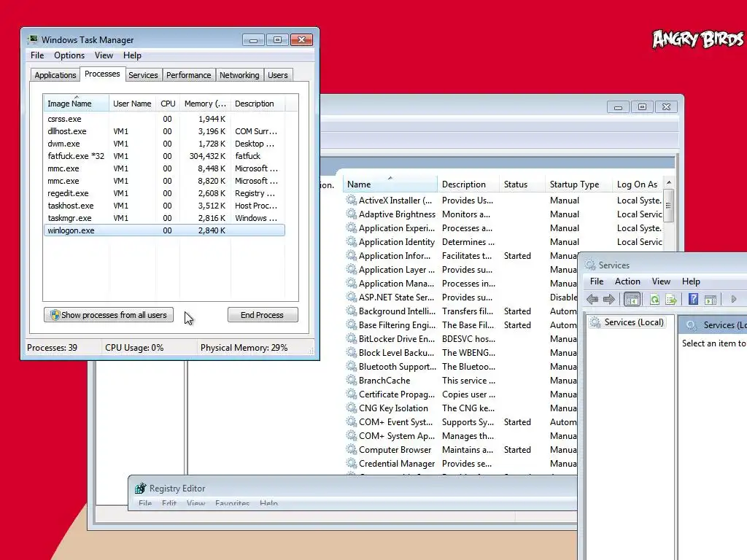Click the Registry Editor title bar icon
This screenshot has height=560, width=747.
140,488
